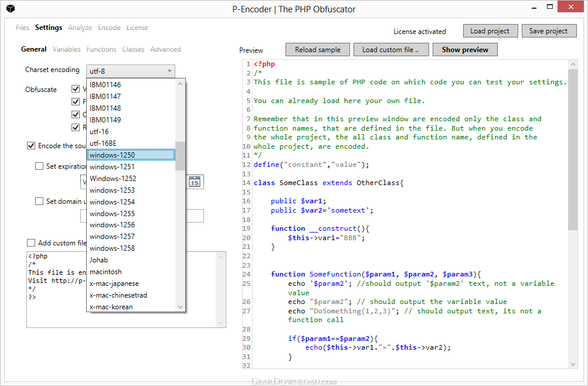Open the License tab
The width and height of the screenshot is (588, 386).
(137, 28)
